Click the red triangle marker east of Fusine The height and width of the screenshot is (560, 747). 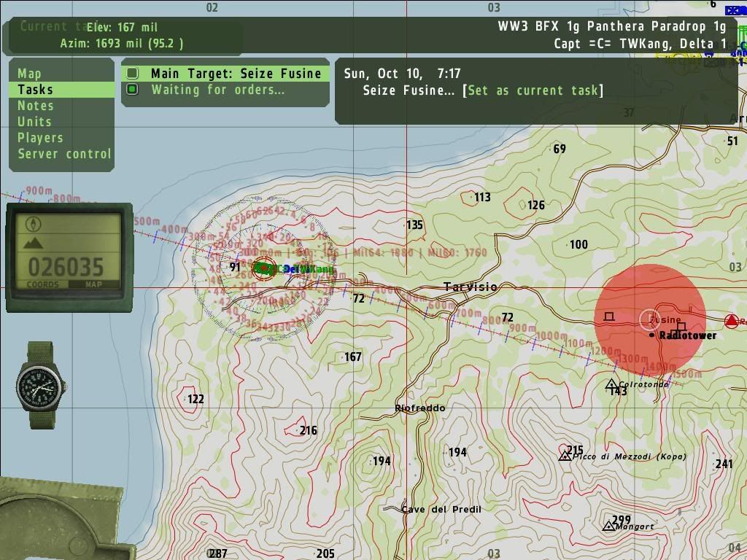(x=732, y=321)
